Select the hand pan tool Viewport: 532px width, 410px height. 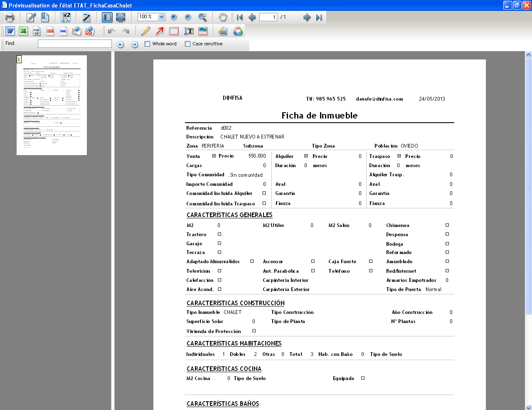coord(223,17)
